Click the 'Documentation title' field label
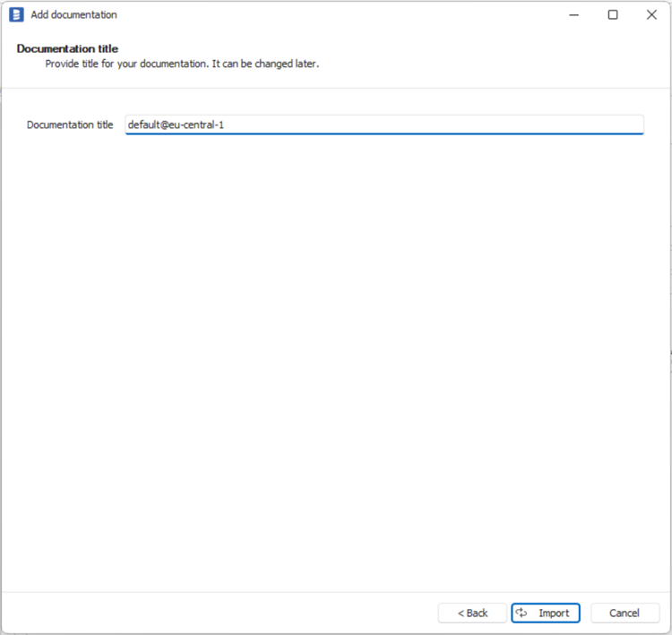Image resolution: width=672 pixels, height=635 pixels. click(70, 124)
